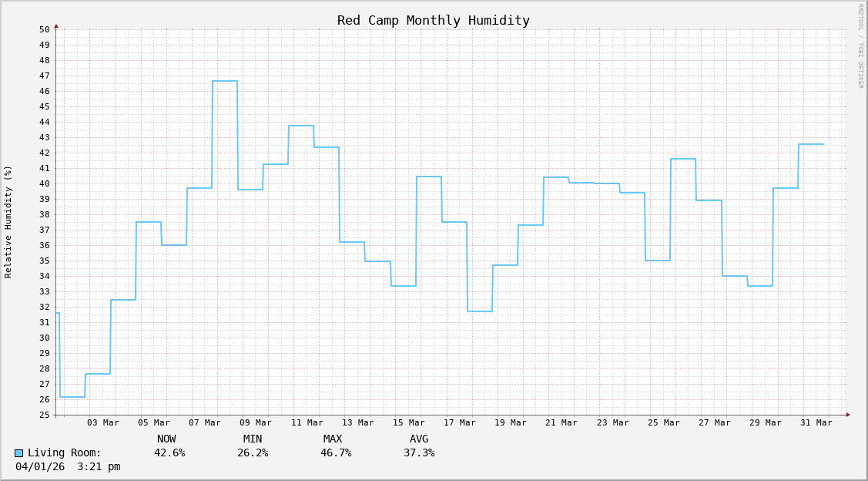Click the red arrow ending the X axis
This screenshot has width=868, height=481.
[x=848, y=415]
